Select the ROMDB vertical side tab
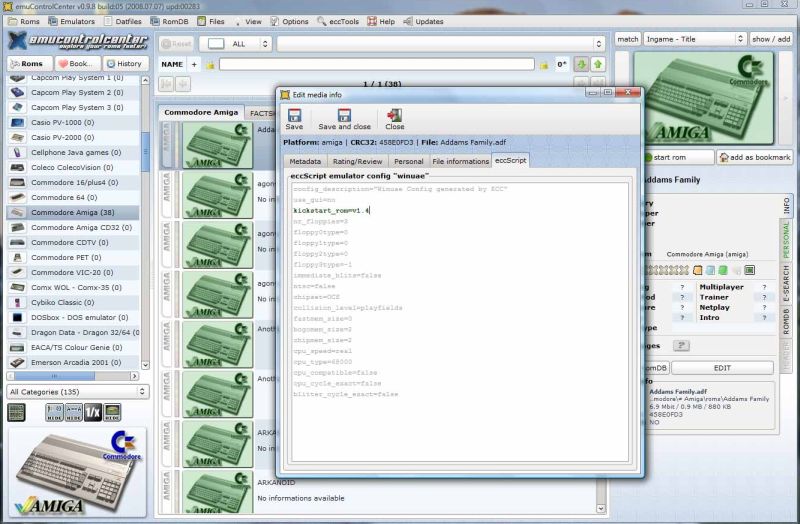 786,321
